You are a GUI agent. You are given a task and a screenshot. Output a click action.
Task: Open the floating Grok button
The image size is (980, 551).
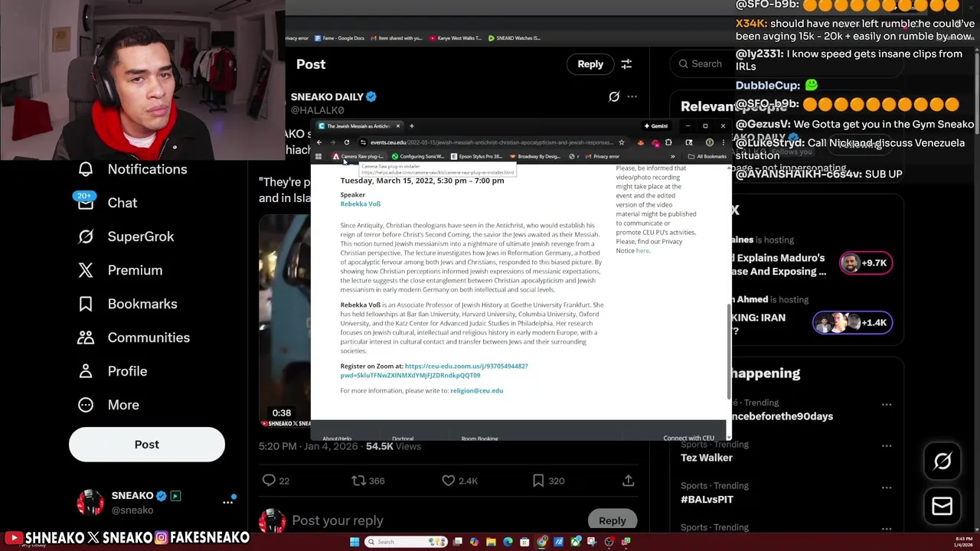pyautogui.click(x=942, y=461)
